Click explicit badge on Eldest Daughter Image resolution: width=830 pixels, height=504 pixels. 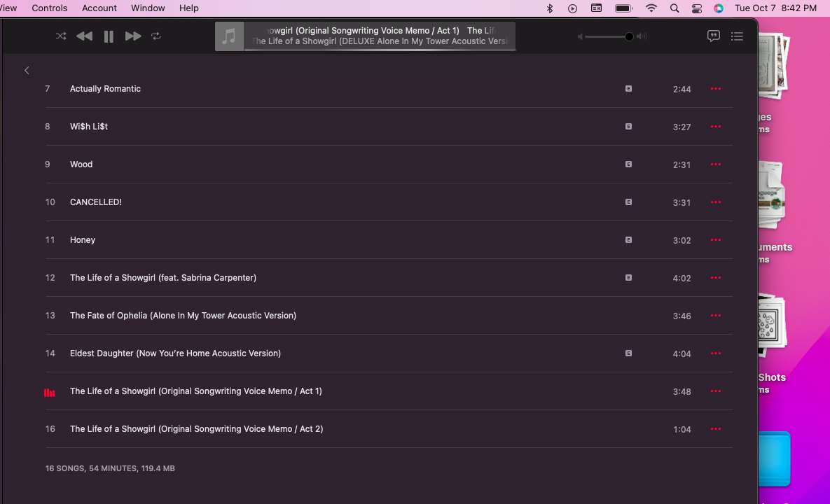pyautogui.click(x=628, y=353)
